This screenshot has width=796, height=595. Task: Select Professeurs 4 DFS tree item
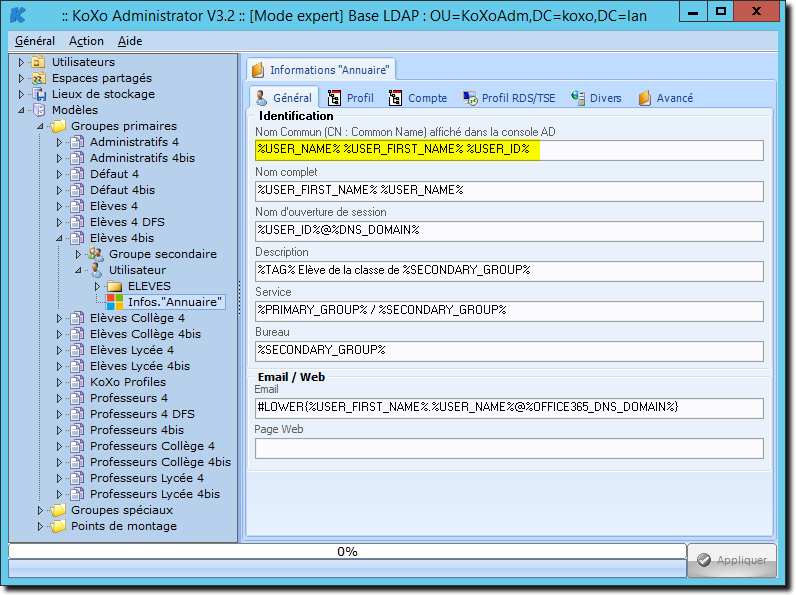(x=142, y=414)
